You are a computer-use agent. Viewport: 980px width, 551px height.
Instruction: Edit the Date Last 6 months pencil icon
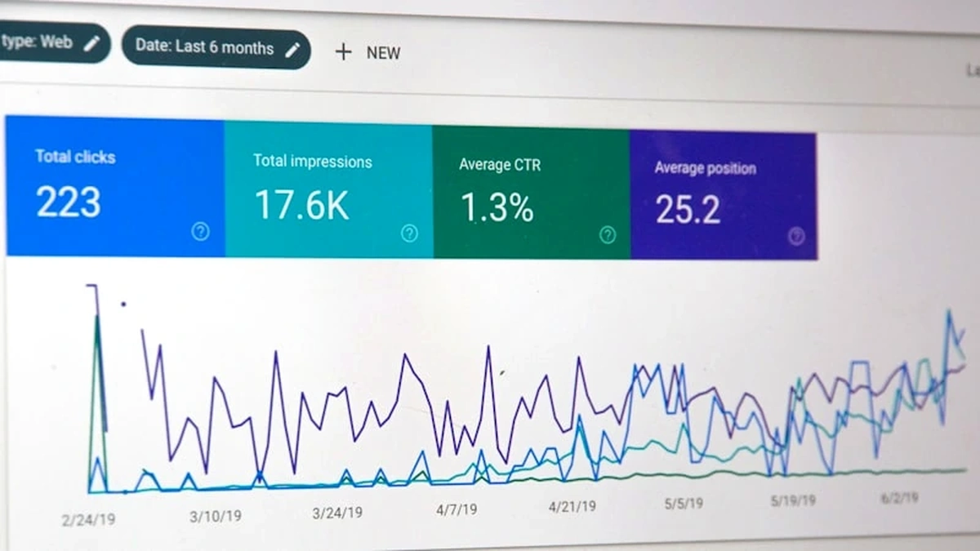[x=292, y=49]
